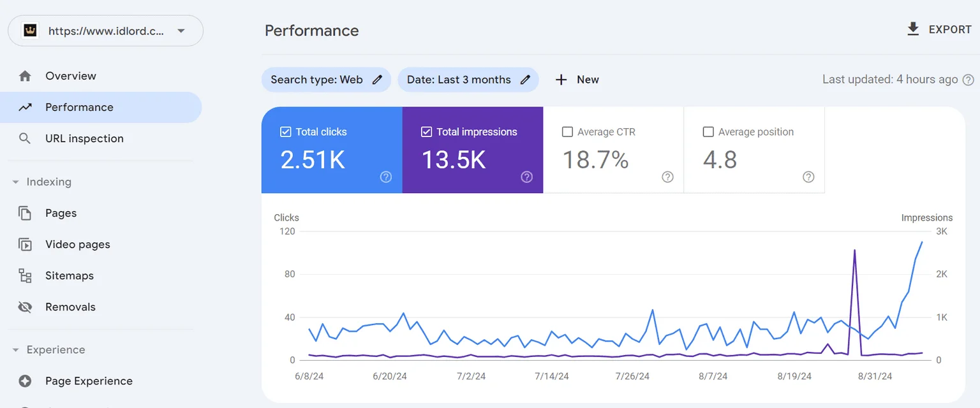Screen dimensions: 980x408
Task: Collapse the Experience section
Action: [x=16, y=350]
